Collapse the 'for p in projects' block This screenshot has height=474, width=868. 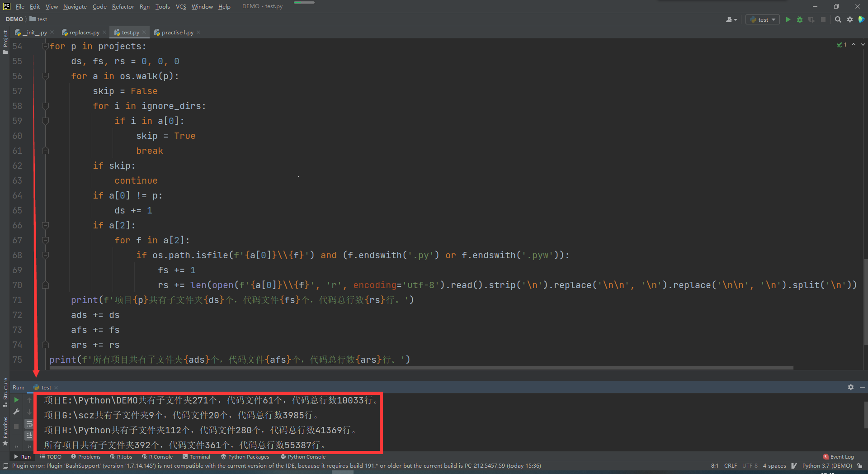pos(45,46)
